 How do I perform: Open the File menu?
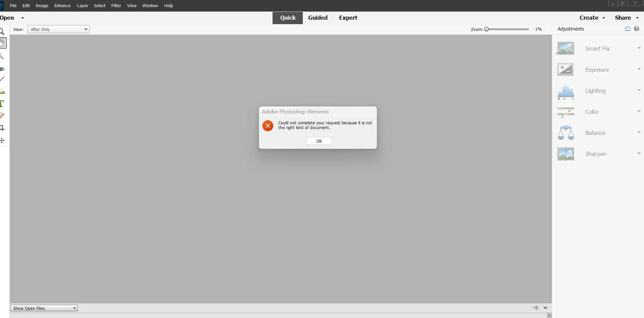coord(13,6)
